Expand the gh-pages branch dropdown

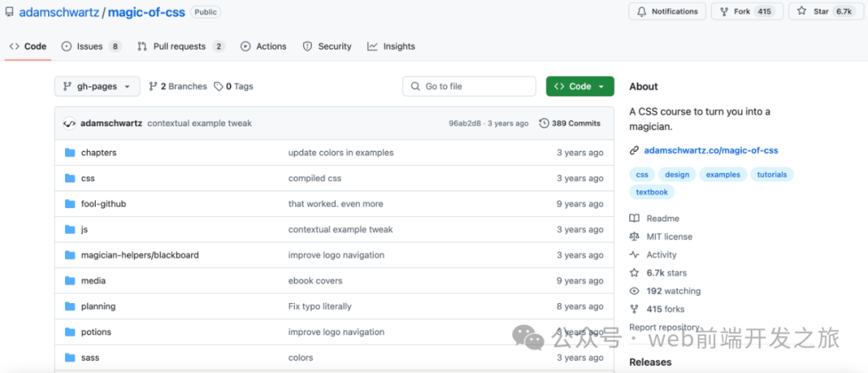(96, 87)
